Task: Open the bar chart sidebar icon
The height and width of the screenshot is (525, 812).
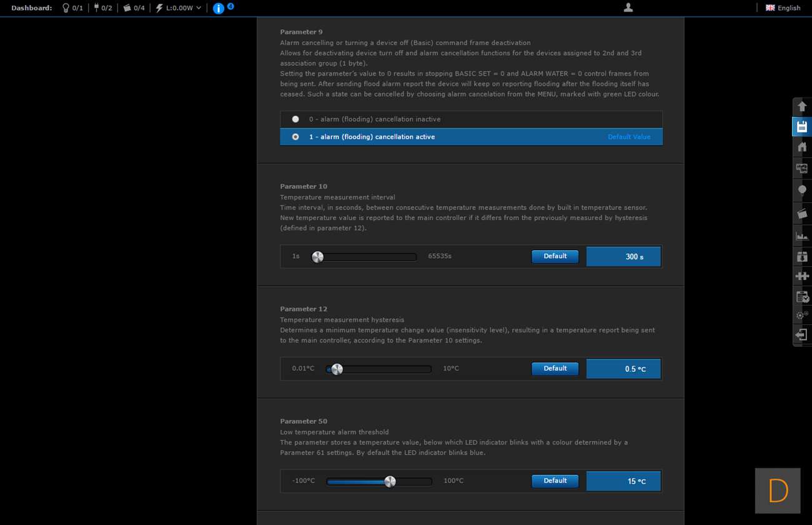Action: point(802,236)
